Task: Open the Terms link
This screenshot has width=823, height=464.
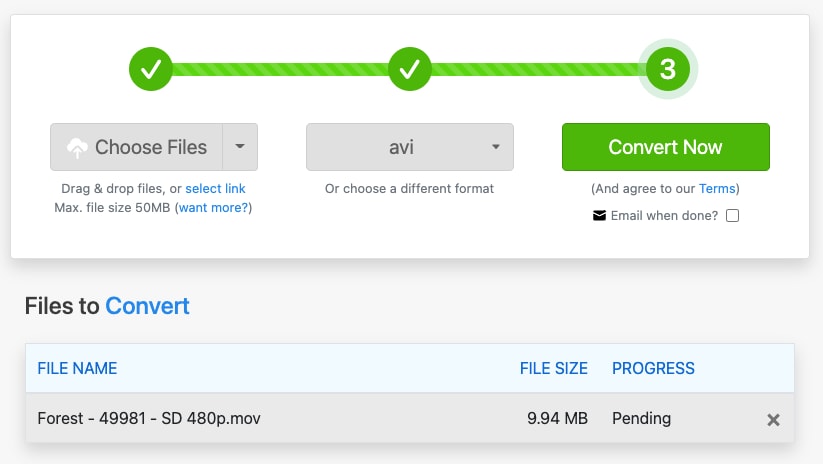Action: (x=717, y=188)
